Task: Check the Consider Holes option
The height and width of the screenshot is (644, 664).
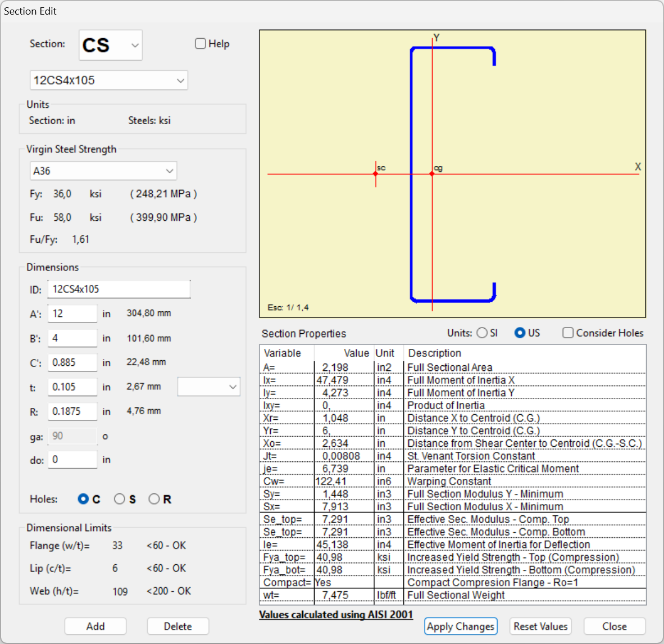Action: tap(568, 333)
